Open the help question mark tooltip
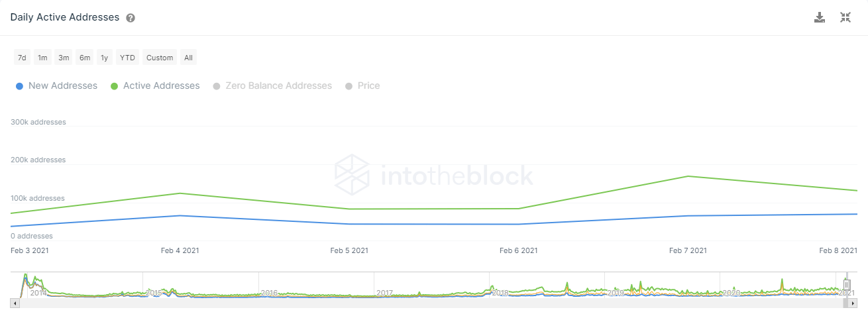Viewport: 868px width, 316px height. pos(131,18)
